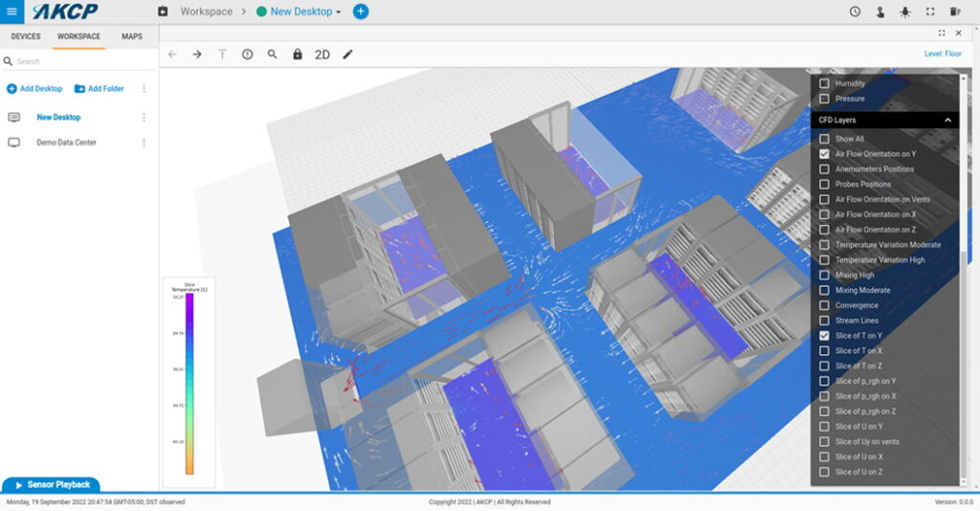Screen dimensions: 980x511
Task: Open options menu for Demo Data Center
Action: pos(145,143)
